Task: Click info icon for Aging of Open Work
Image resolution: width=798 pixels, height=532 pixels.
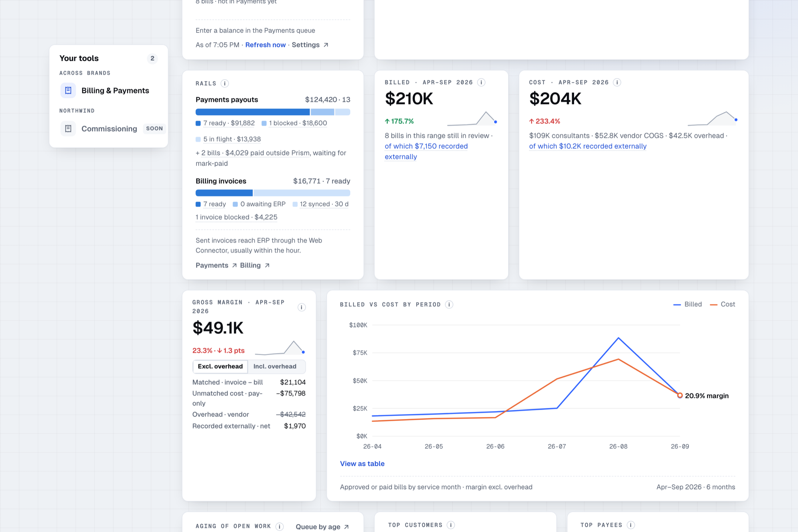Action: (280, 526)
